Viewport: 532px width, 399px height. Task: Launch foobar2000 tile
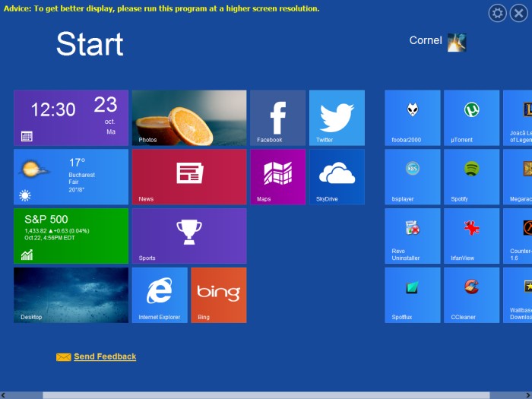pyautogui.click(x=413, y=118)
